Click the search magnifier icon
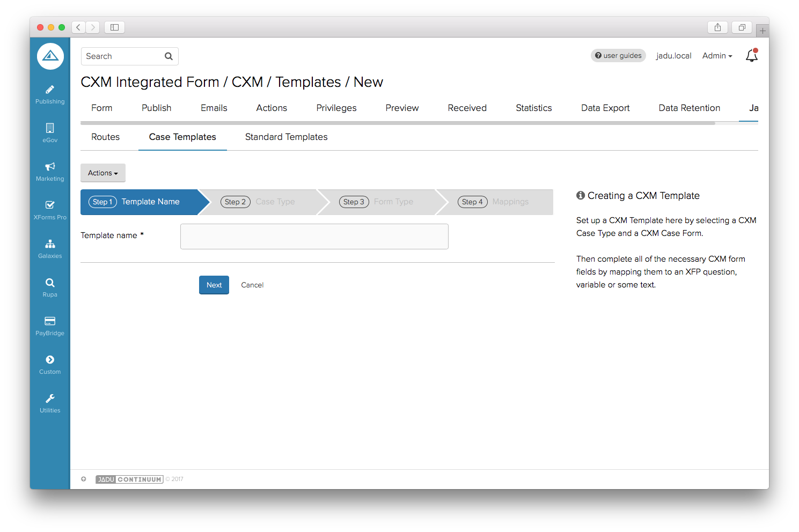The image size is (799, 532). coord(168,56)
